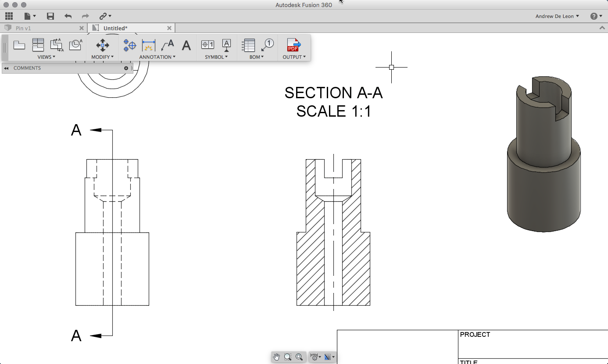Export the drawing as PDF
The width and height of the screenshot is (608, 364).
click(294, 45)
